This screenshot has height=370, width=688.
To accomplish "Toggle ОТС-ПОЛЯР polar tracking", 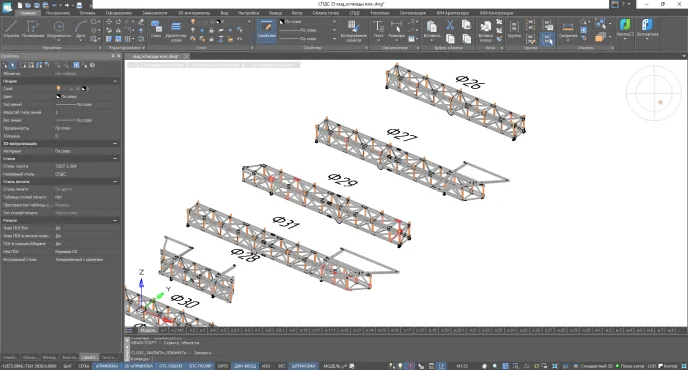I will 200,366.
